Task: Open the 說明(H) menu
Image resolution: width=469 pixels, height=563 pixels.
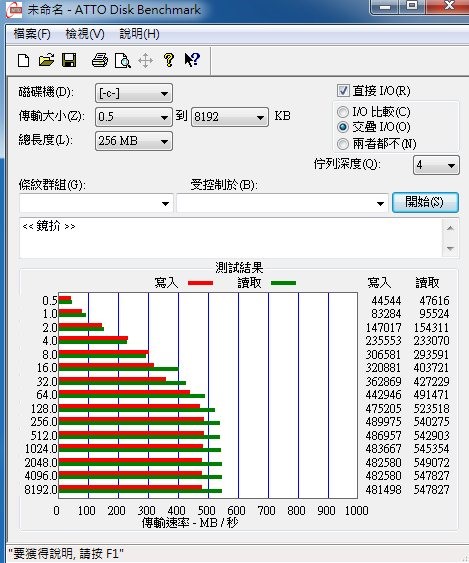Action: tap(139, 34)
